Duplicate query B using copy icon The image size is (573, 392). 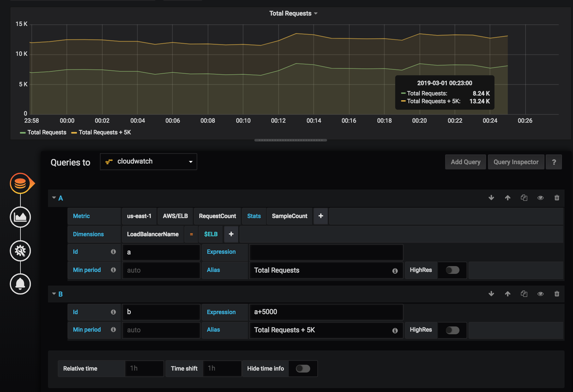(x=524, y=294)
